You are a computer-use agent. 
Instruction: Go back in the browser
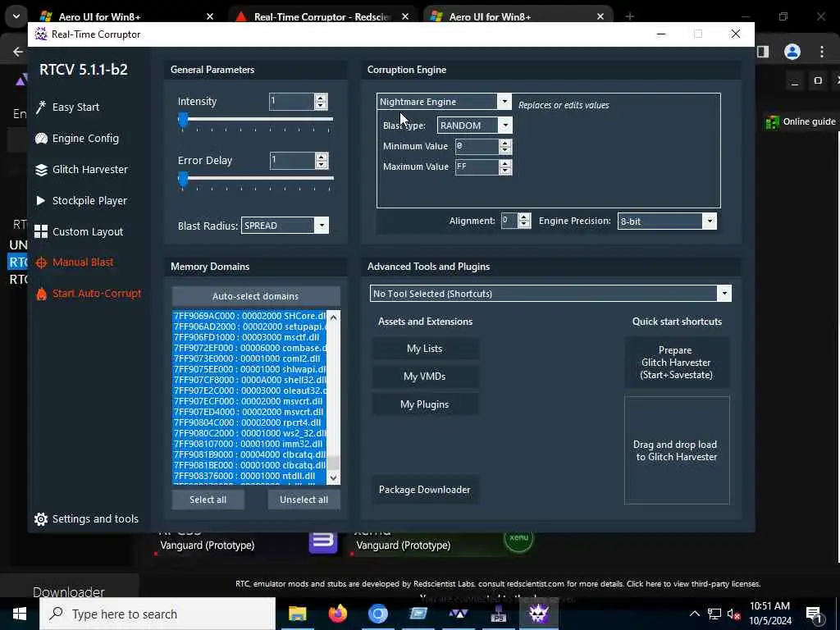coord(18,52)
